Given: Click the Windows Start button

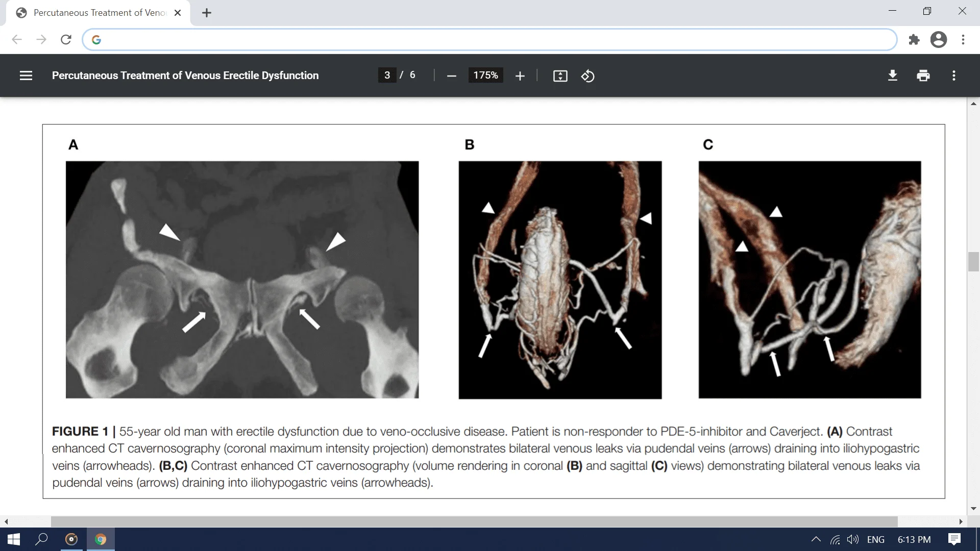Looking at the screenshot, I should click(x=14, y=539).
